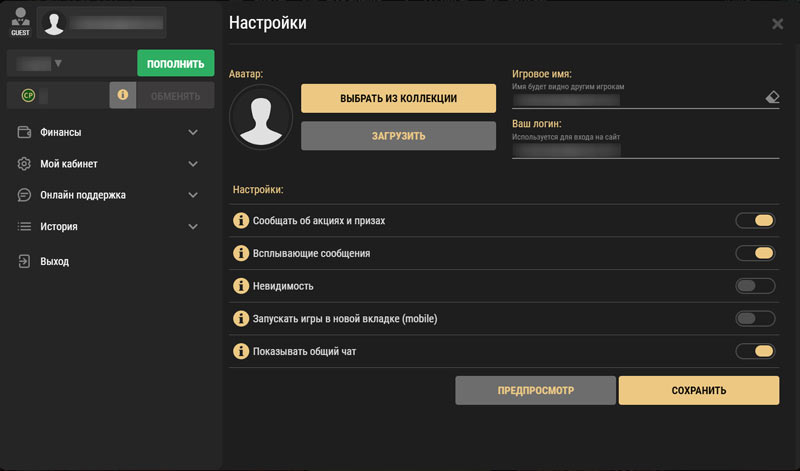Turn on Запускать игры в новой вкладке

[x=755, y=319]
